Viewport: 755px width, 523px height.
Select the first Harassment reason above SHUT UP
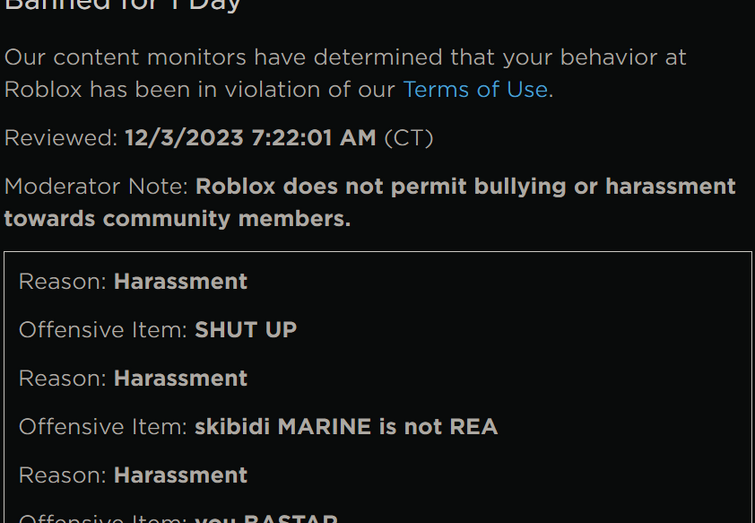[181, 282]
